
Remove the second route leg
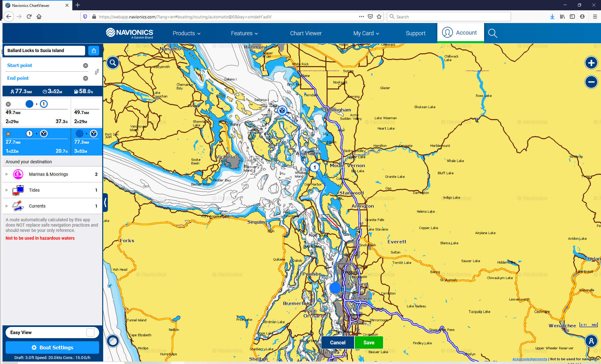[x=8, y=134]
